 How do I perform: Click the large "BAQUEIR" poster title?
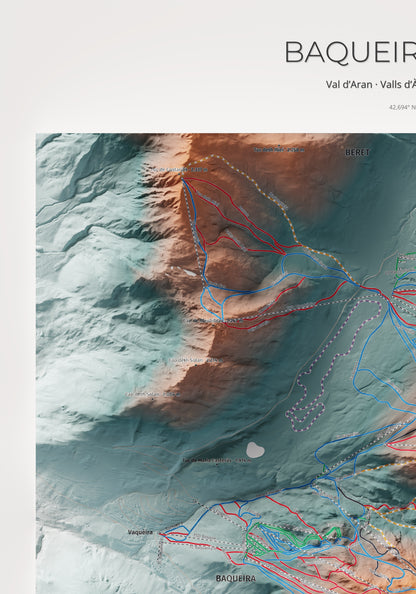click(350, 53)
